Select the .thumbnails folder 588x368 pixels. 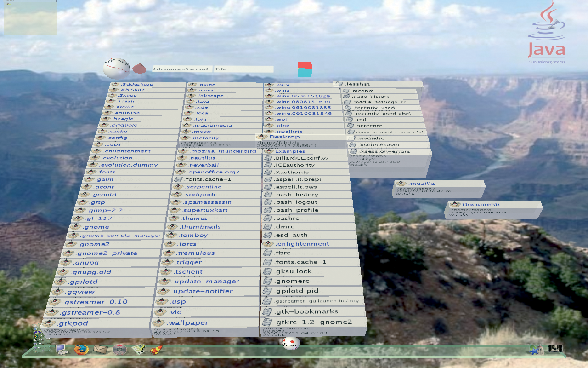214,227
